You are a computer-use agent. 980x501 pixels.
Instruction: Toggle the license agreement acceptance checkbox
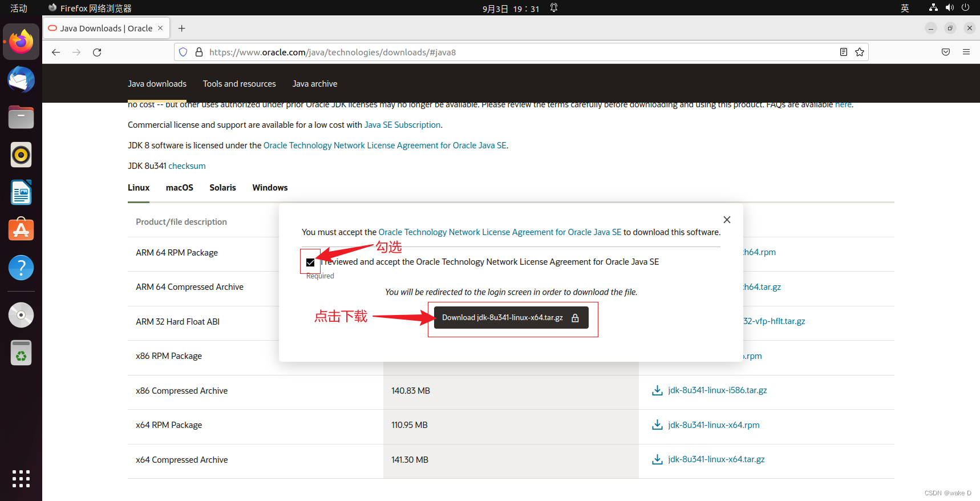pyautogui.click(x=310, y=262)
